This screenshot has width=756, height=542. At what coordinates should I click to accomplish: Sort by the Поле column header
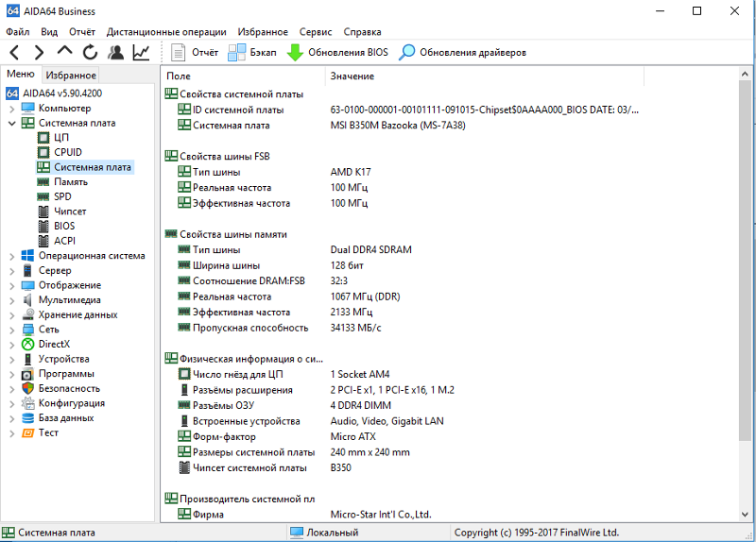coord(244,76)
